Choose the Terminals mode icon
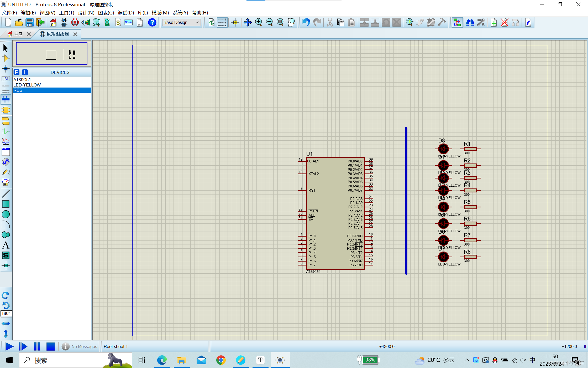588x368 pixels. [6, 121]
